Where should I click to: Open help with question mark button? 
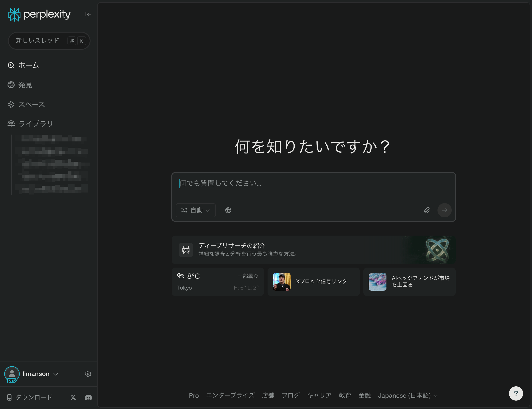[516, 393]
